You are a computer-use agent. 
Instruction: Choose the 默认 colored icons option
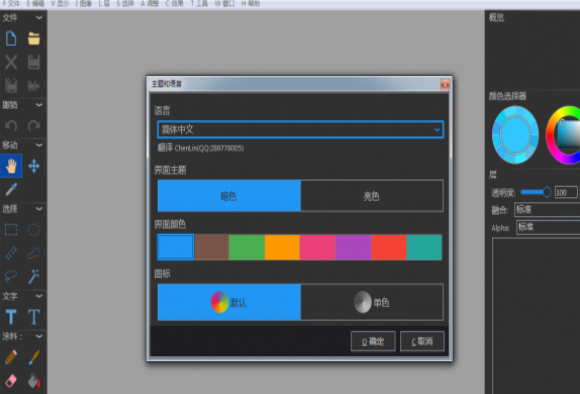pos(229,302)
